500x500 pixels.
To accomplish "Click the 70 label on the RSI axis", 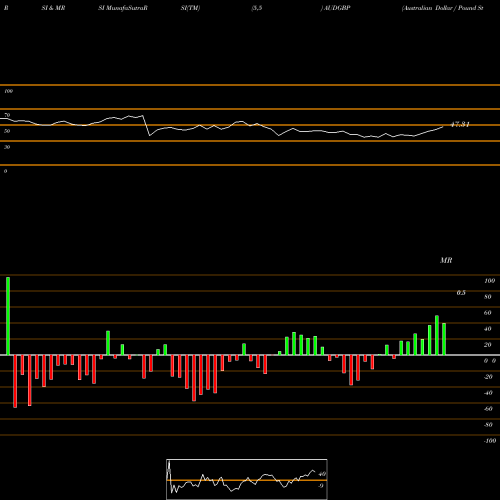I will [7, 115].
